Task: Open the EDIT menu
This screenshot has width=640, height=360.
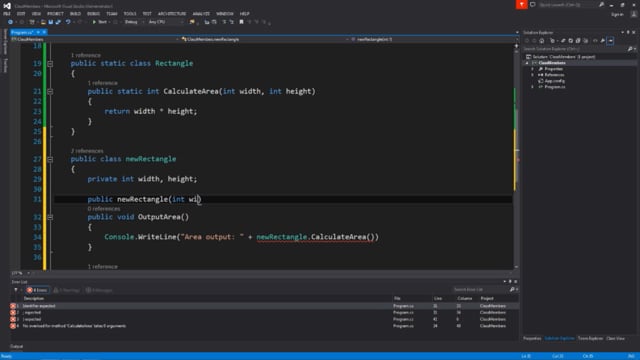Action: tap(21, 13)
